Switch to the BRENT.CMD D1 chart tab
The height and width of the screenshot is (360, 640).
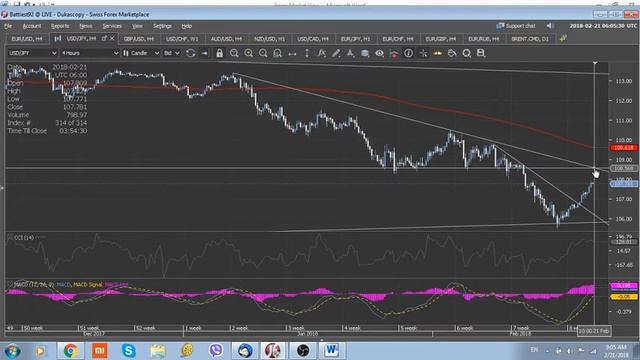[x=530, y=39]
